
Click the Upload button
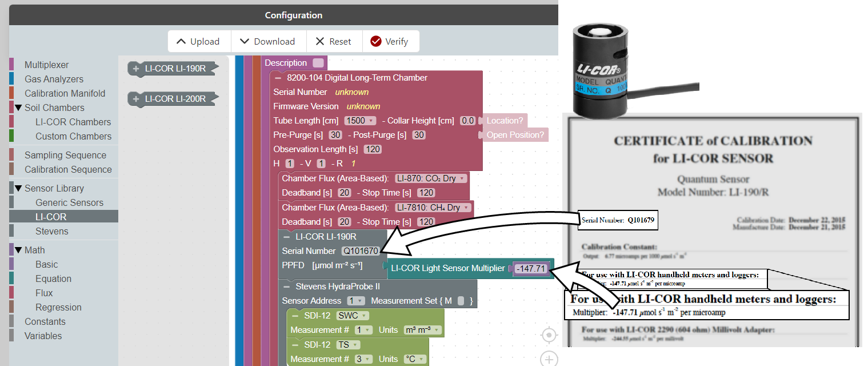click(199, 41)
